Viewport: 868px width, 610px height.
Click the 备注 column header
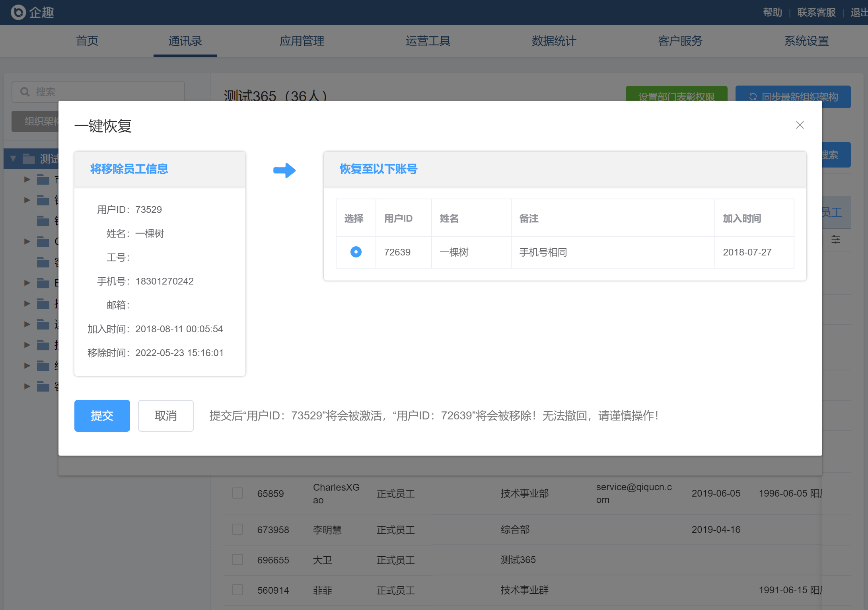[x=613, y=218]
